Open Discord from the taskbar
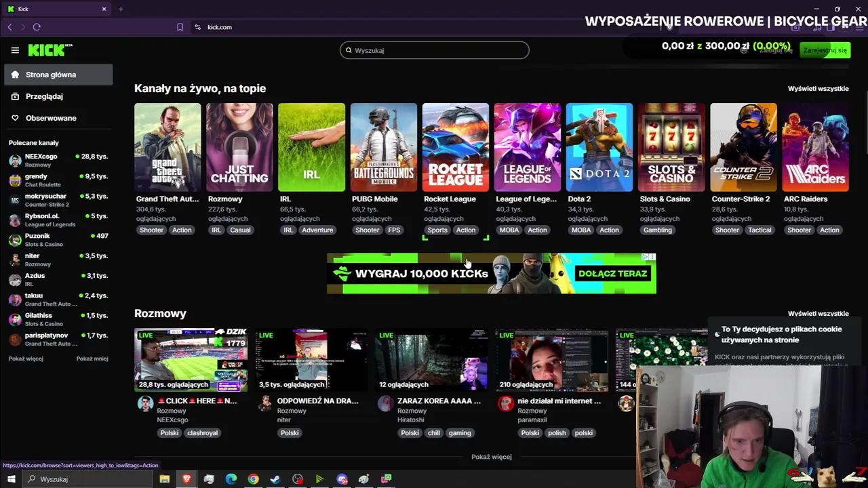Image resolution: width=868 pixels, height=488 pixels. tap(342, 479)
